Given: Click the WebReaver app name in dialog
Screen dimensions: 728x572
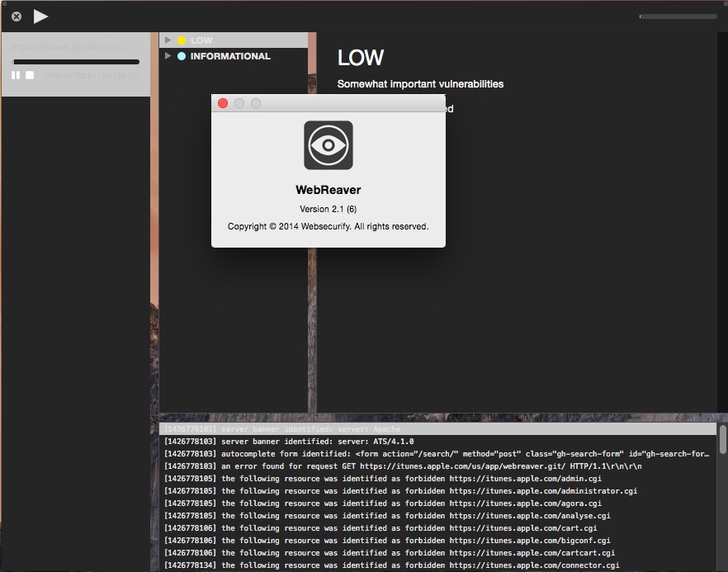Looking at the screenshot, I should (329, 190).
